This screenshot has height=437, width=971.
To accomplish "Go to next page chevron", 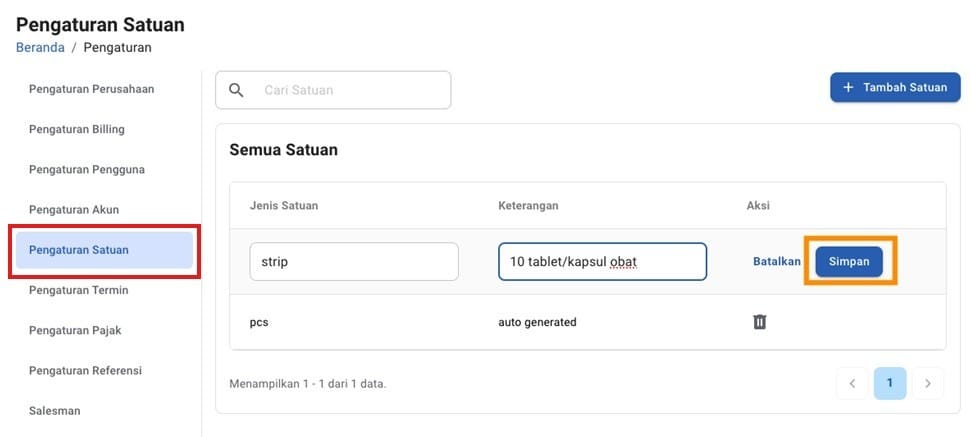I will click(x=928, y=383).
